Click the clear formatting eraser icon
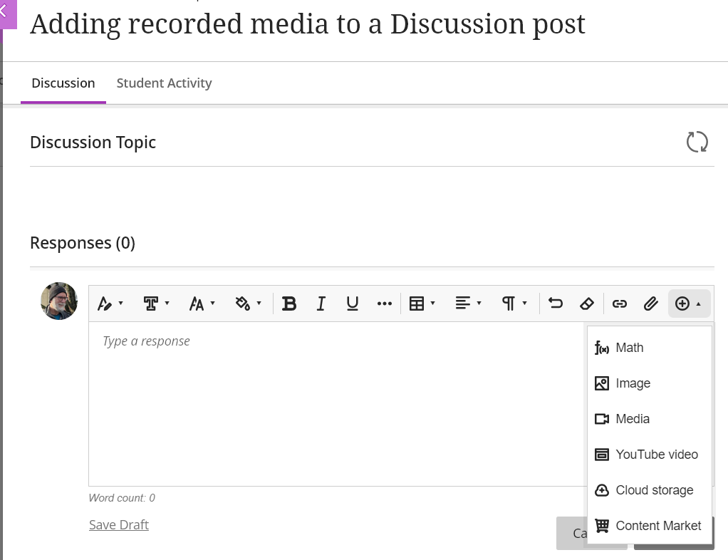Screen dimensions: 728x560 click(587, 304)
